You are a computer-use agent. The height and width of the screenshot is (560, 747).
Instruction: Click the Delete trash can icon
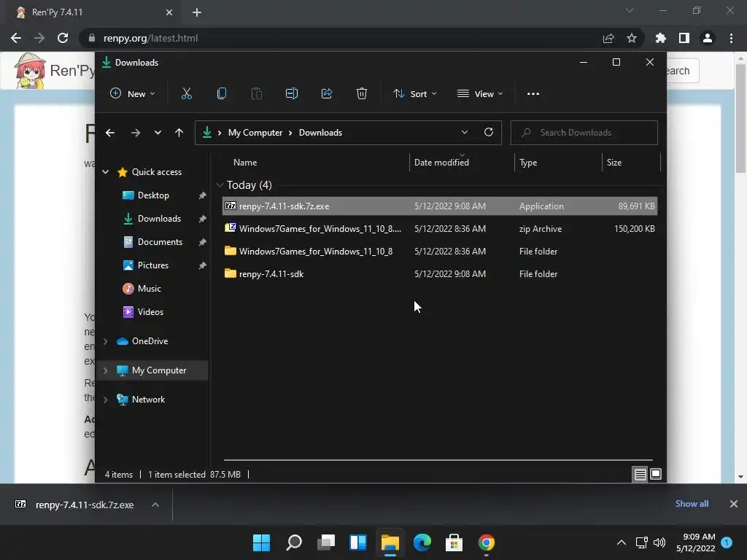362,94
